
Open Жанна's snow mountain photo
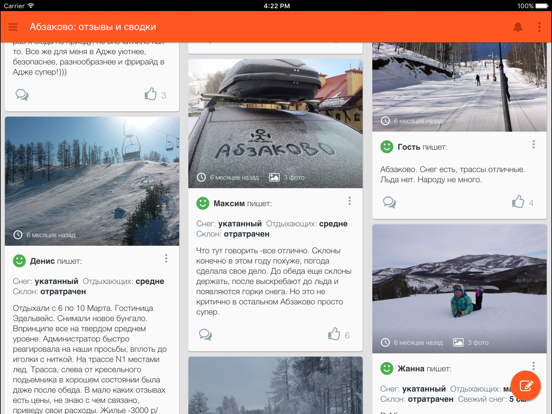[x=459, y=289]
